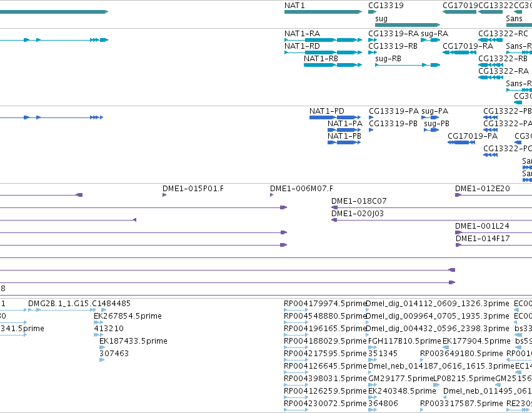Click the NAT1-RB transcript label

click(x=321, y=59)
